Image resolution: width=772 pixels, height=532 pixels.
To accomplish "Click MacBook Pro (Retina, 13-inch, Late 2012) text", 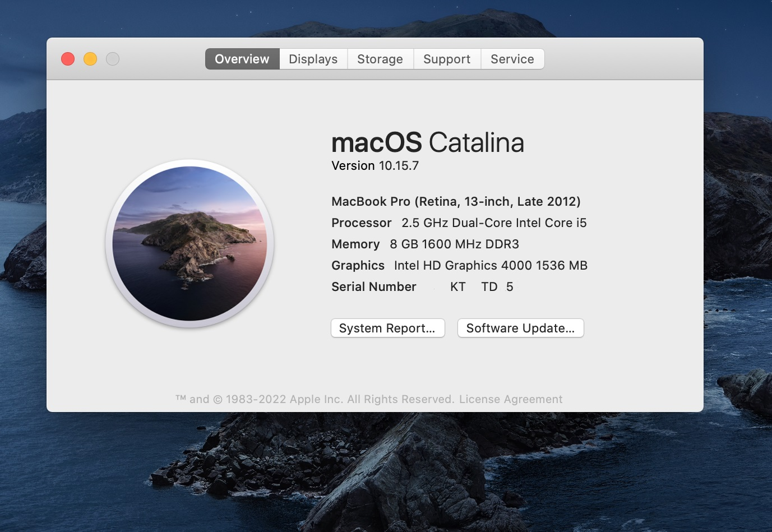I will [x=456, y=201].
